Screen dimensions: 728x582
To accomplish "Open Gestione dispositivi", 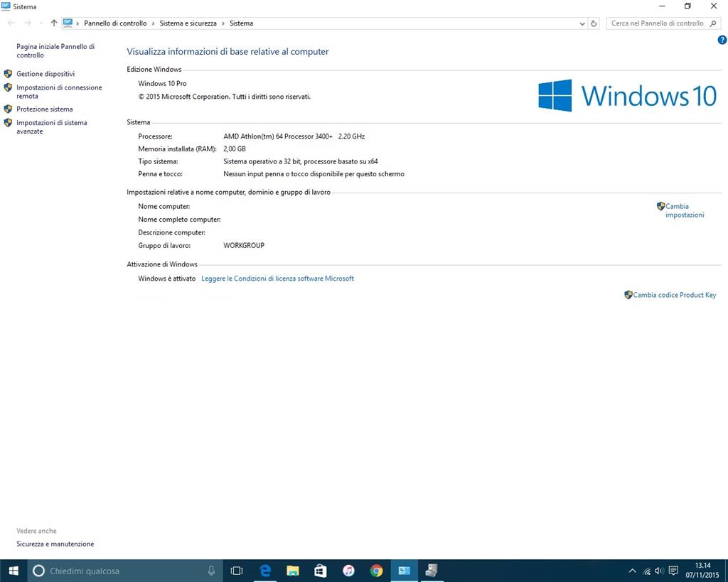I will [x=45, y=74].
